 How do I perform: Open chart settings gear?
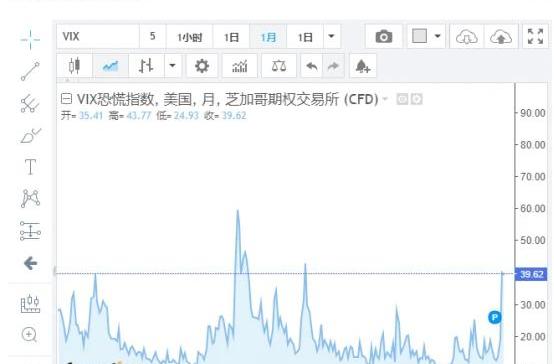202,66
